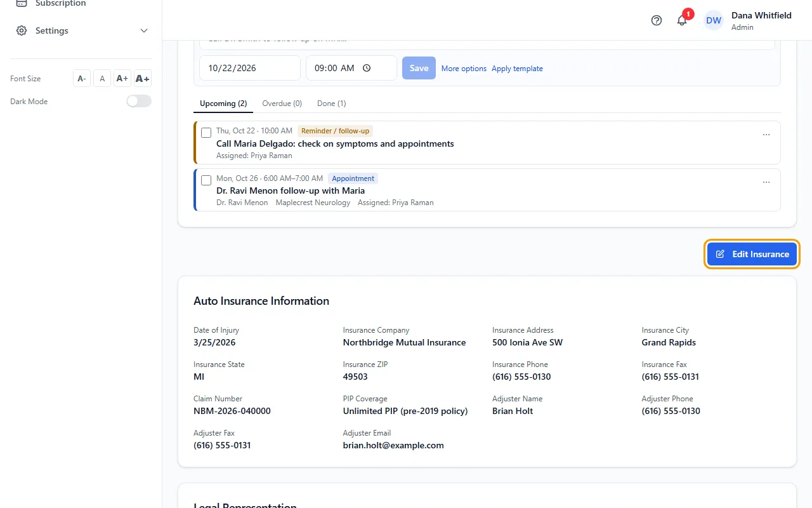The height and width of the screenshot is (508, 812).
Task: Click the Appointment tag
Action: click(x=353, y=178)
